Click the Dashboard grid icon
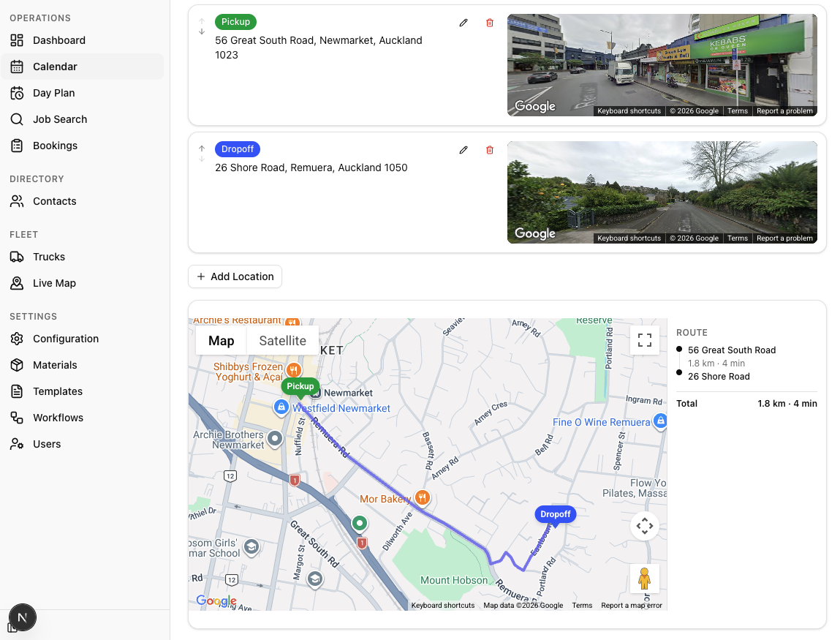The height and width of the screenshot is (640, 840). tap(17, 40)
